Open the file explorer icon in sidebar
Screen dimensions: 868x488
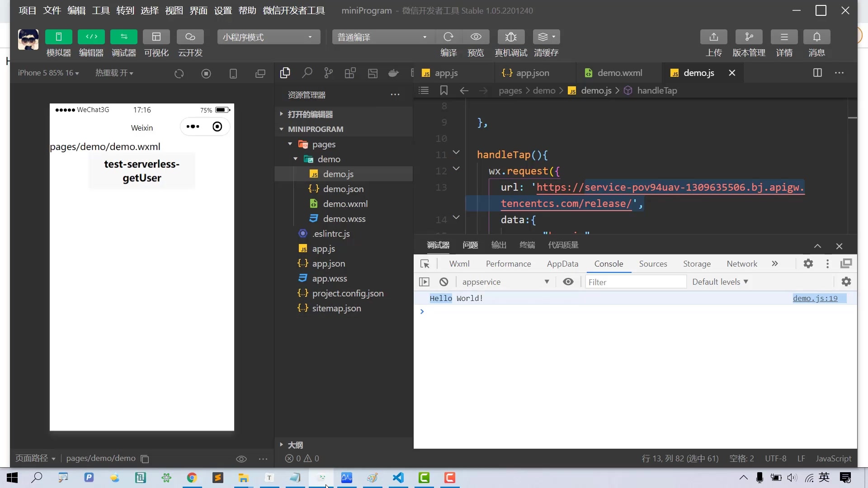(x=285, y=73)
